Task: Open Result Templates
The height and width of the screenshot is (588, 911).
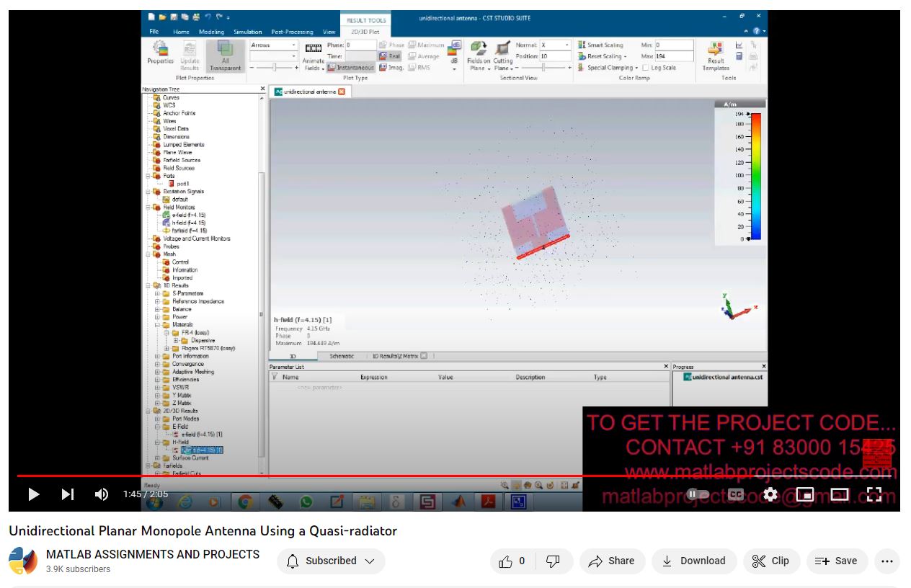Action: coord(716,56)
